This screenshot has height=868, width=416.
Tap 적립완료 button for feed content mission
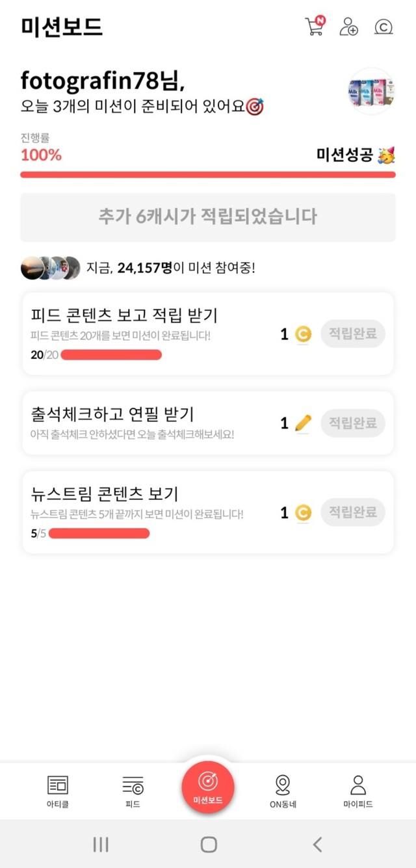pyautogui.click(x=353, y=334)
